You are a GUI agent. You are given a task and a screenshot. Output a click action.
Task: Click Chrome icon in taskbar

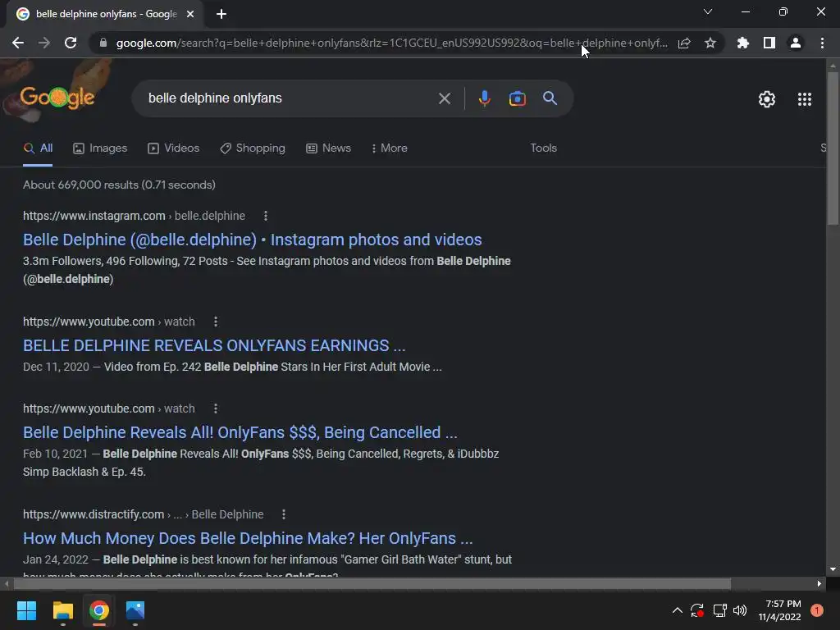click(x=99, y=610)
